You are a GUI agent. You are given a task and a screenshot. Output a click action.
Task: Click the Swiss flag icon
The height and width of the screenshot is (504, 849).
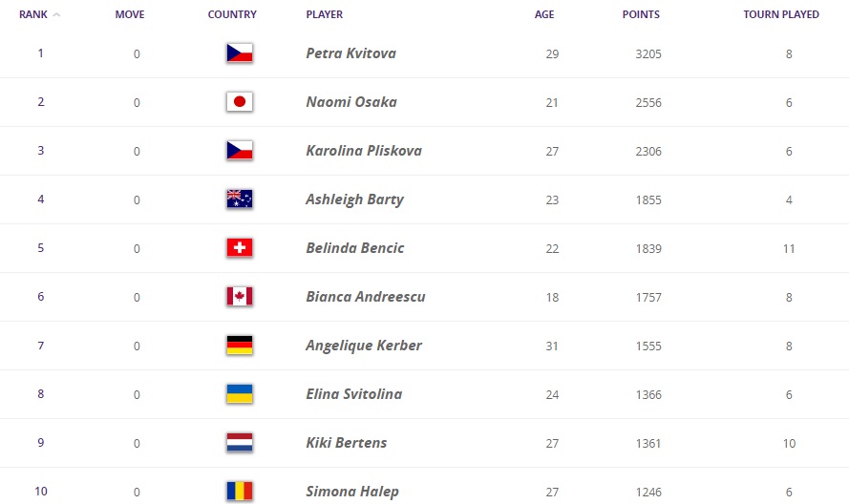(x=240, y=248)
